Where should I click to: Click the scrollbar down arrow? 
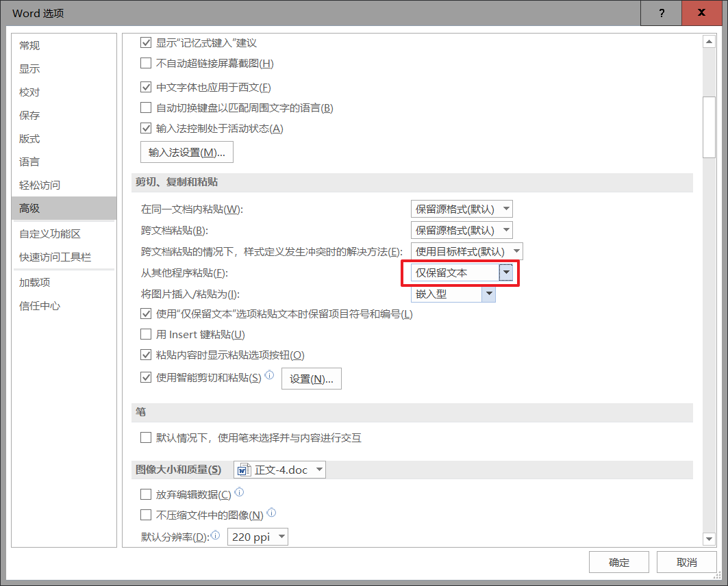coord(709,539)
